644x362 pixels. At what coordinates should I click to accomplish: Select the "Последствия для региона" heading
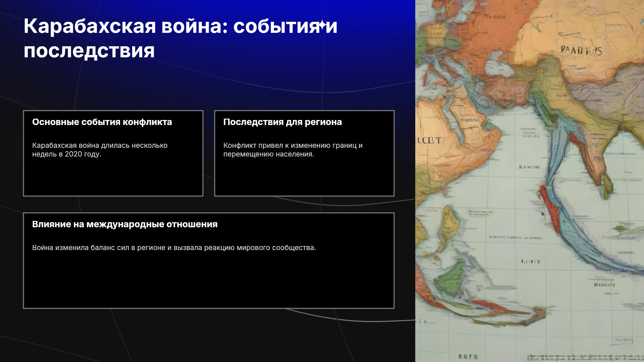point(282,122)
